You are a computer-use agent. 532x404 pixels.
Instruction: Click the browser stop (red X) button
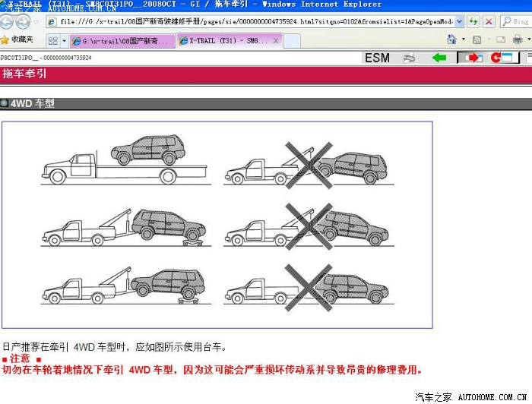489,22
